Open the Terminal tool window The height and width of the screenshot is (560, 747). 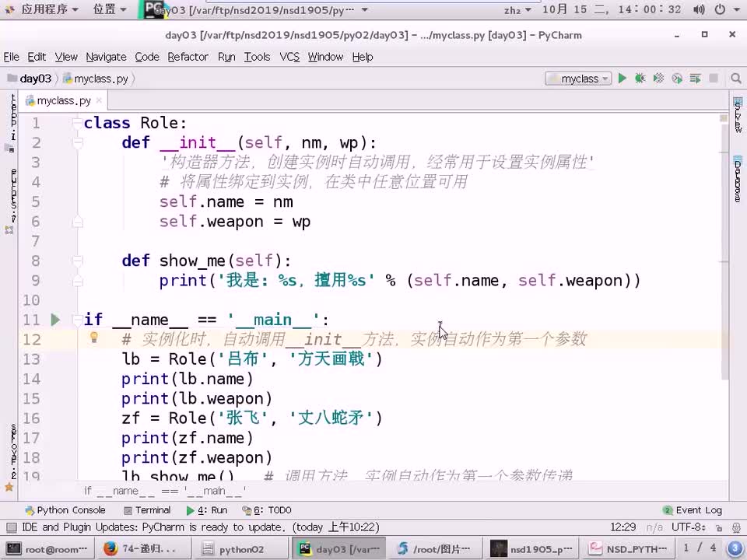(147, 510)
